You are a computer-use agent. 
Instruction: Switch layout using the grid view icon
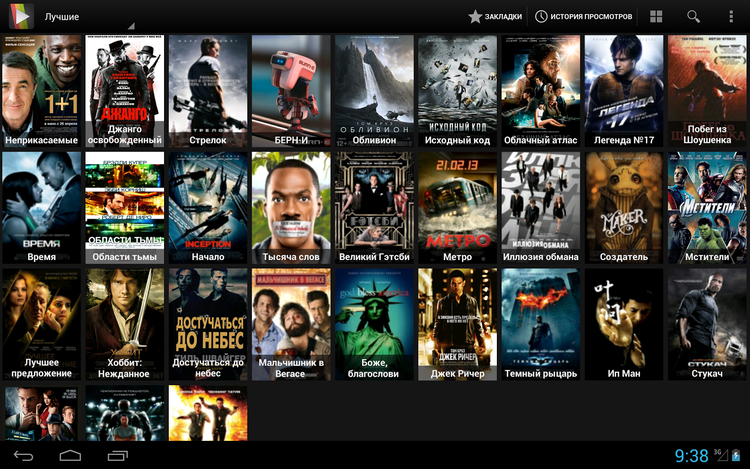(656, 17)
